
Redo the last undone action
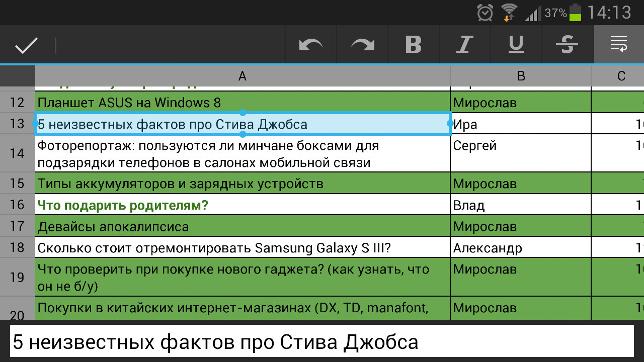coord(362,45)
